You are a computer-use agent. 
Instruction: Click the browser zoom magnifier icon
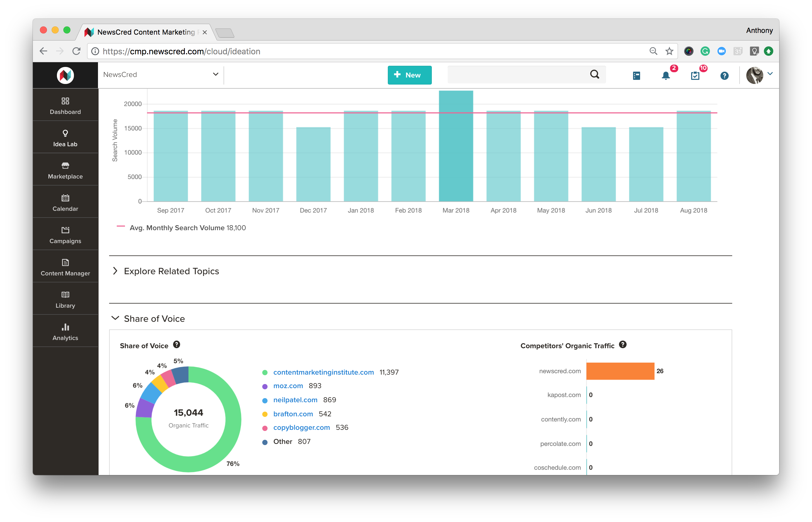click(653, 51)
